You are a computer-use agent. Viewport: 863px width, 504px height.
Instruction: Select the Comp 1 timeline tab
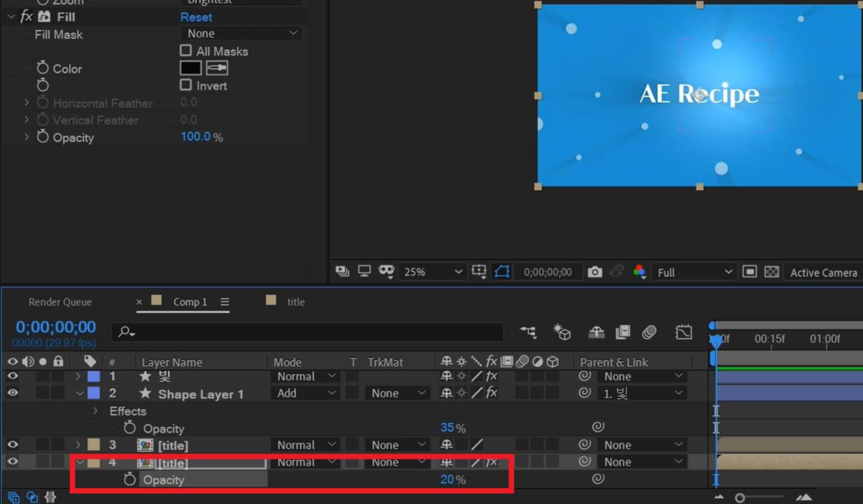pos(190,302)
